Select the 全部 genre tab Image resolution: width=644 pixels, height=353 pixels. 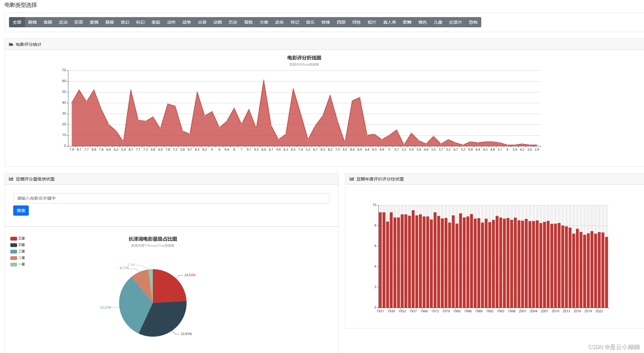(17, 22)
